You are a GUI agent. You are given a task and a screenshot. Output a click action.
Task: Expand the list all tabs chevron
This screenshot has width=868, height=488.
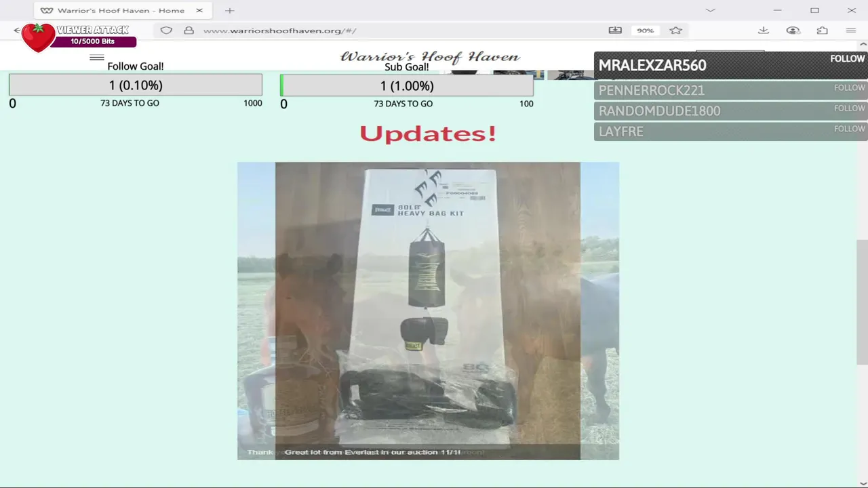(710, 10)
